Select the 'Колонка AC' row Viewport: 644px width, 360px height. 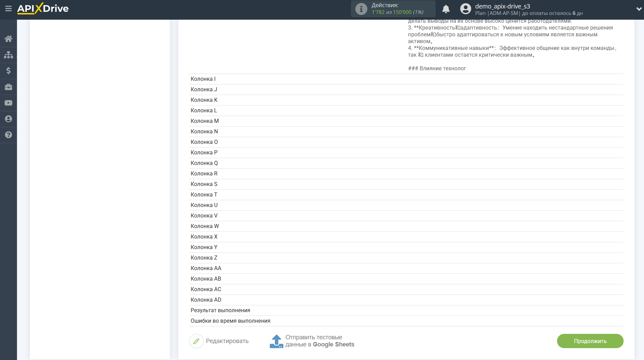(x=406, y=289)
